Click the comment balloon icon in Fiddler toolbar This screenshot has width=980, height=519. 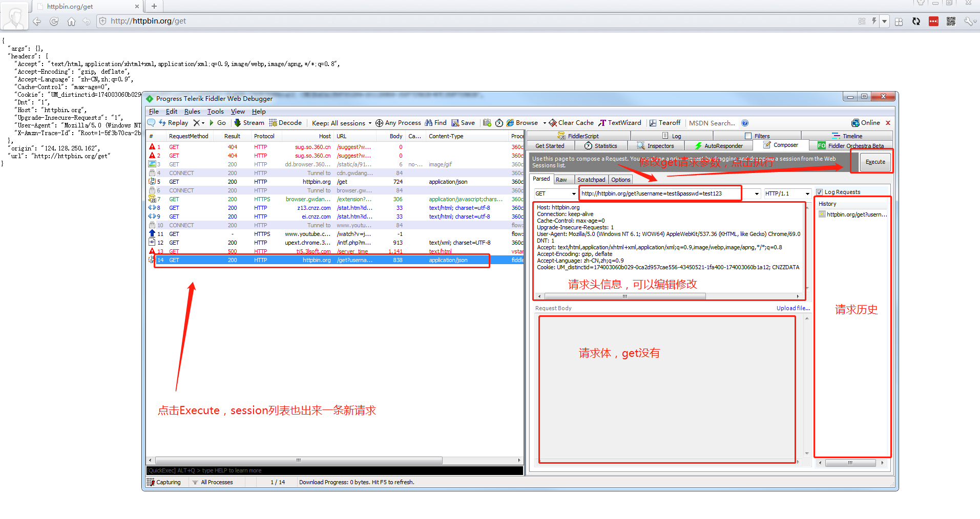tap(151, 123)
